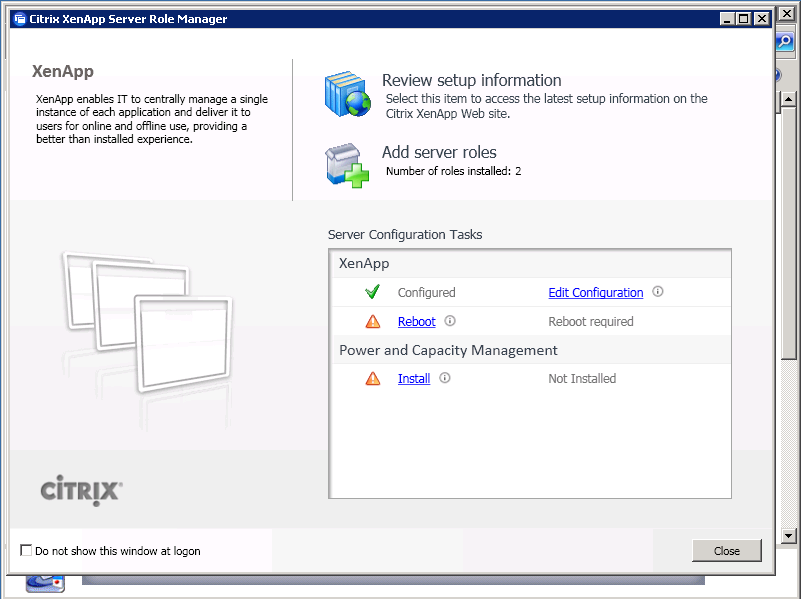Click the 'XenApp enables IT to centrally manage' paragraph

[x=152, y=119]
